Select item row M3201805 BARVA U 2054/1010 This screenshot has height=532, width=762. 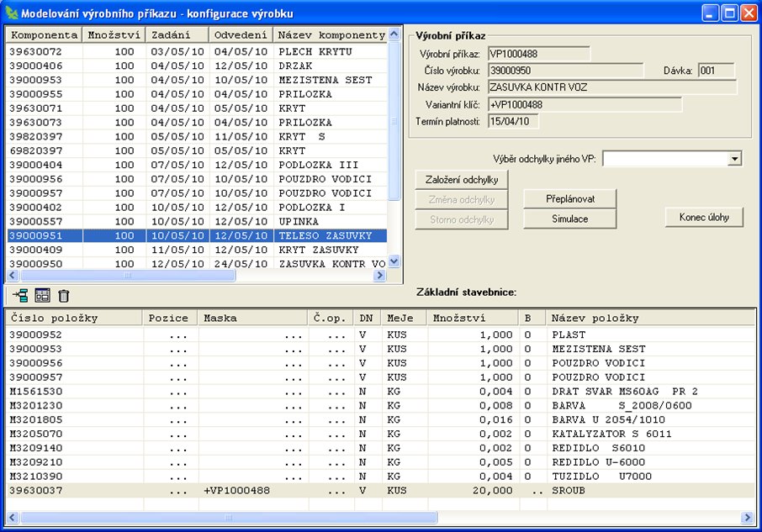[x=380, y=419]
